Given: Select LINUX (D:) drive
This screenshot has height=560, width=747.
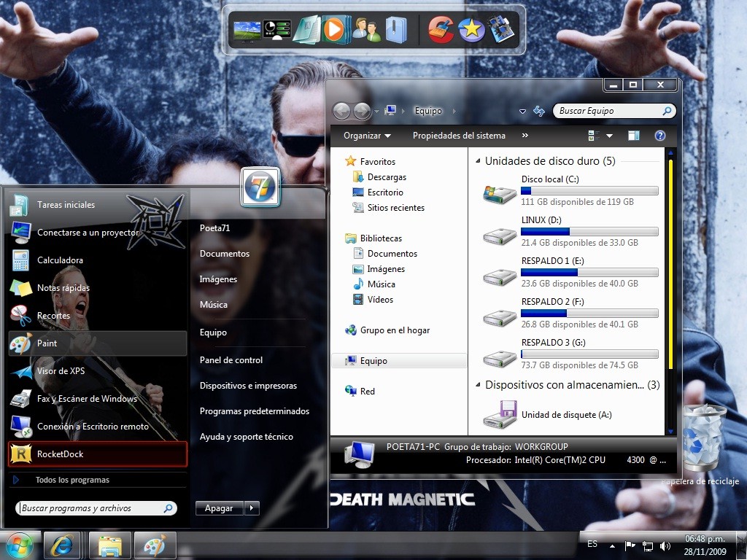Looking at the screenshot, I should [570, 231].
